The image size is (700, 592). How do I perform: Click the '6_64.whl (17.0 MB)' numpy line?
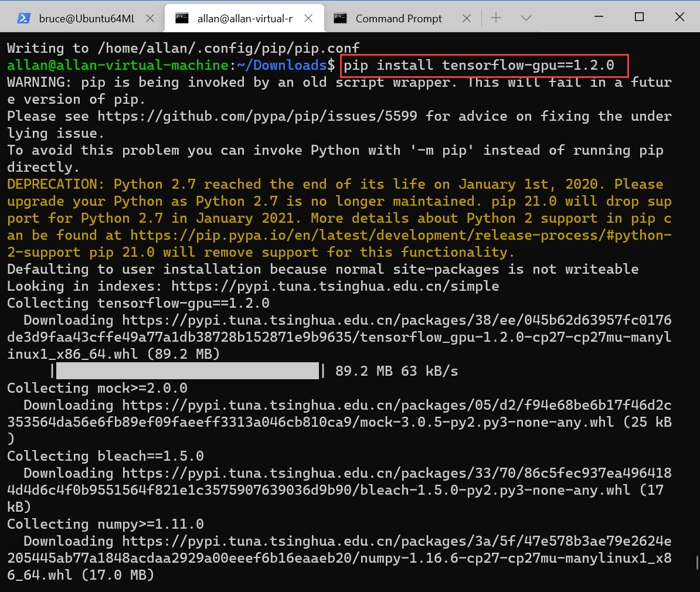click(x=81, y=575)
